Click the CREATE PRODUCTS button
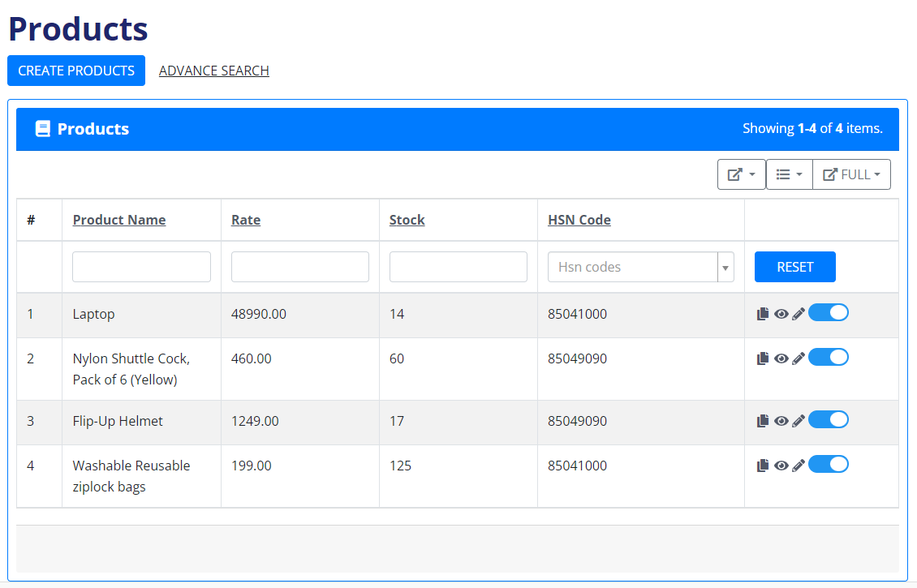Image resolution: width=917 pixels, height=588 pixels. (76, 71)
